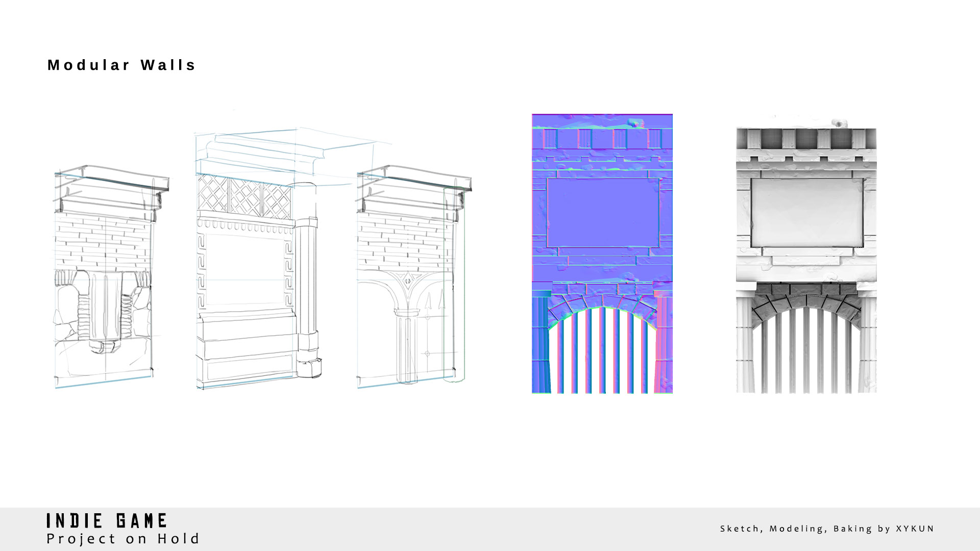The width and height of the screenshot is (980, 551).
Task: Click the 'Sketch, Modeling, Baking by XYKUN' credit
Action: coord(827,529)
